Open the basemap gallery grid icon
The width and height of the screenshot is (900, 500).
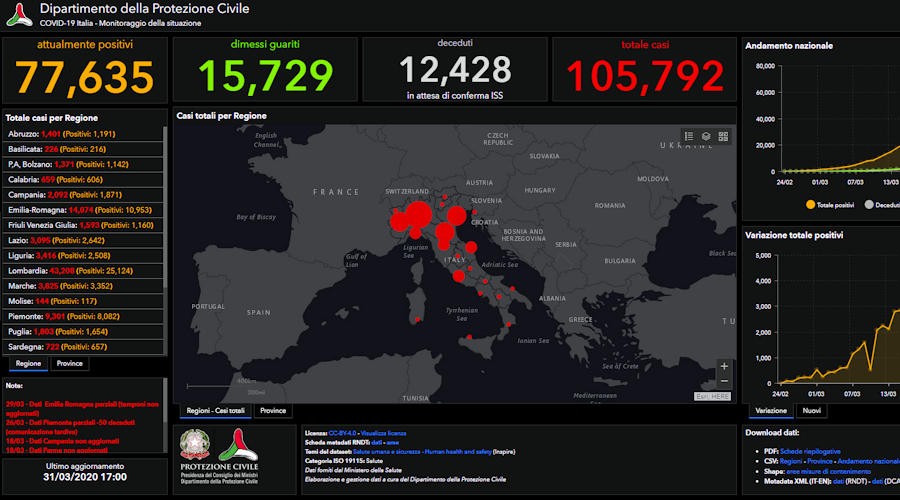pos(723,136)
